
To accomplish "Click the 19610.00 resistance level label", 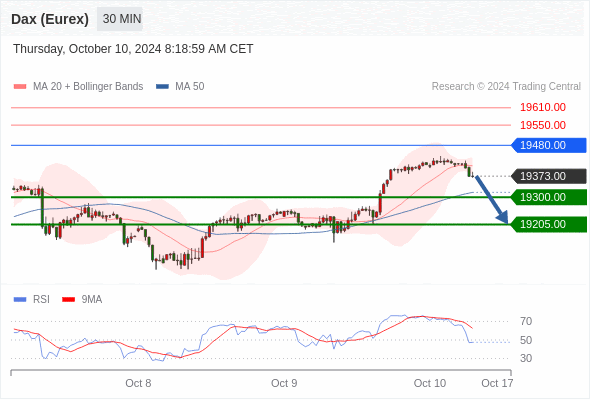I will 543,107.
